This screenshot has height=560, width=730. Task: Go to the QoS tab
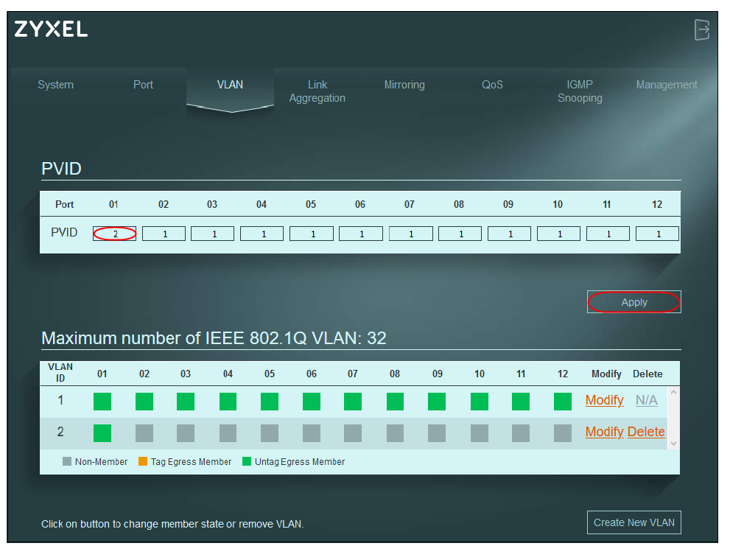[492, 85]
